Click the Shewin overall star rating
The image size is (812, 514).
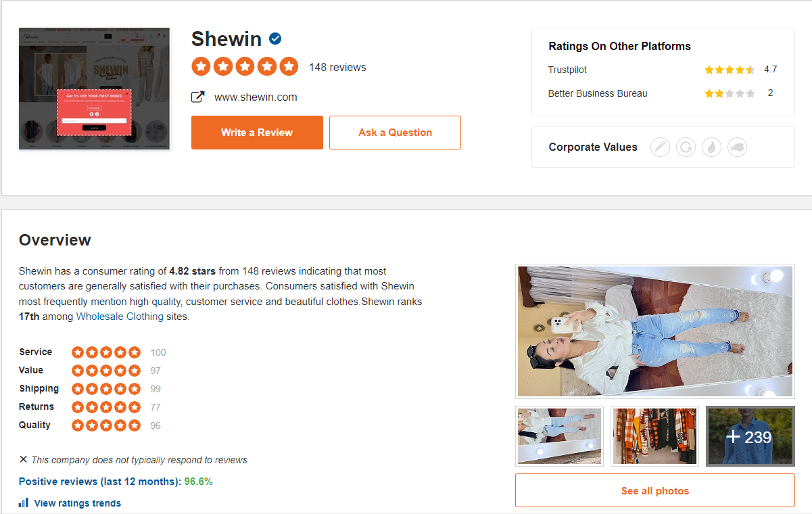coord(245,66)
